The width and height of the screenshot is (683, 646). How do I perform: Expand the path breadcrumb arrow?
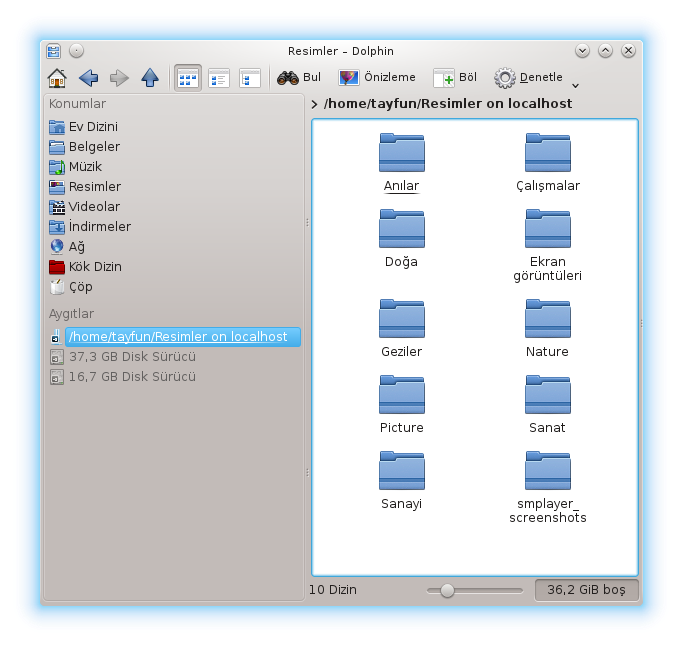click(x=314, y=104)
